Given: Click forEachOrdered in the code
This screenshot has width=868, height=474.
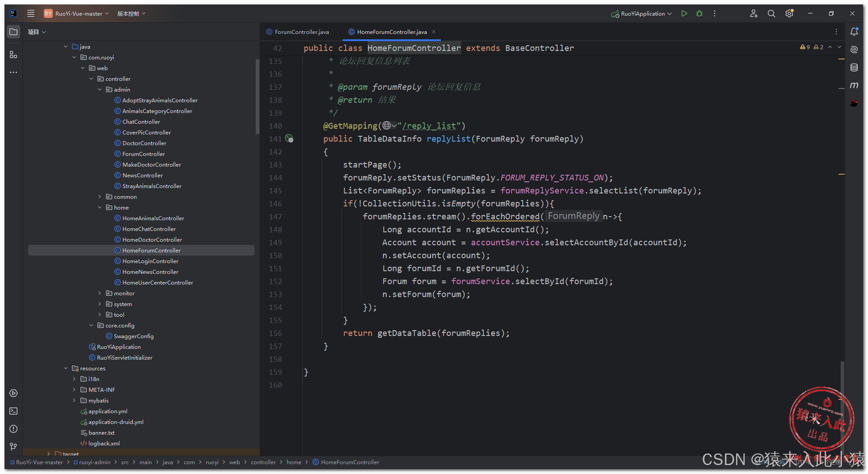Looking at the screenshot, I should pyautogui.click(x=505, y=217).
